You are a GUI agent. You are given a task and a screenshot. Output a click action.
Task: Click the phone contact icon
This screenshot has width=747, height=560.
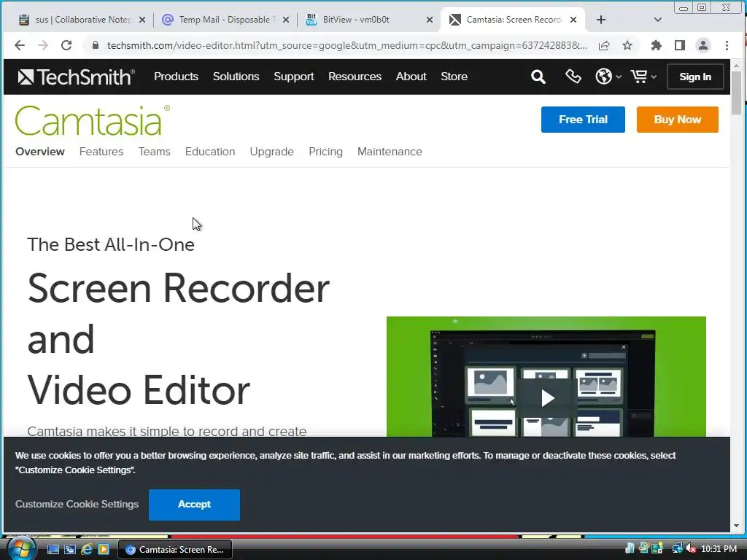pyautogui.click(x=573, y=76)
